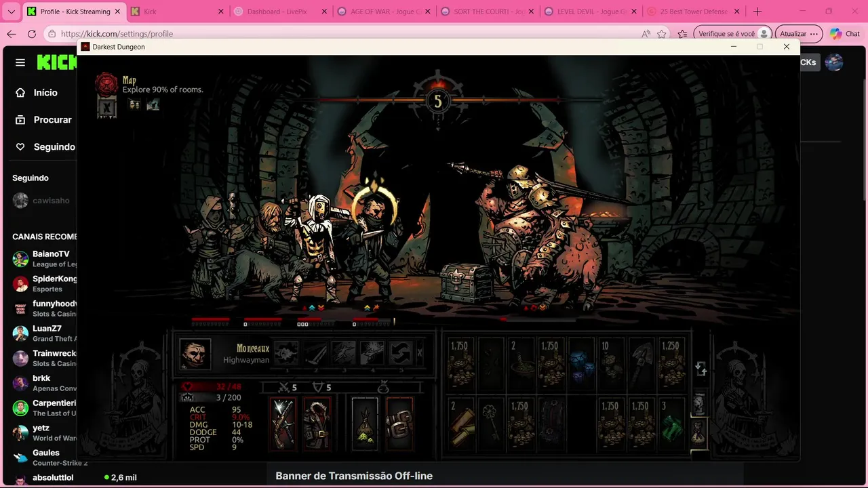Select Highwayman skill slot 1
868x488 pixels.
point(286,353)
